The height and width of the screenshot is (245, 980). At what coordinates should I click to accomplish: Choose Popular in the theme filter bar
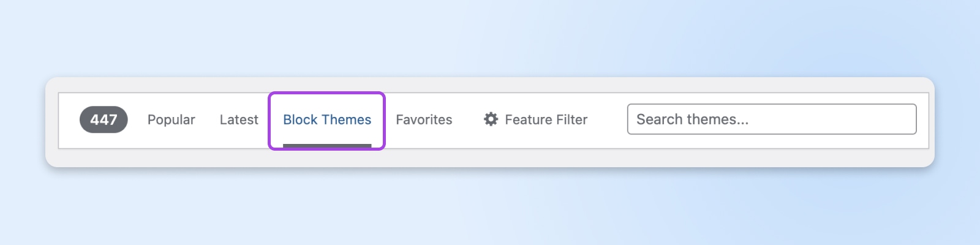click(171, 119)
